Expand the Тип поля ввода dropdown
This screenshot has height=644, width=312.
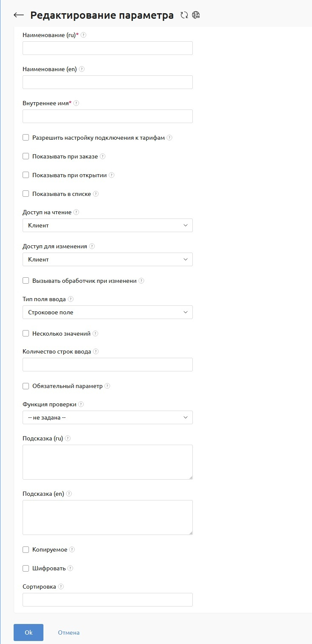[107, 312]
